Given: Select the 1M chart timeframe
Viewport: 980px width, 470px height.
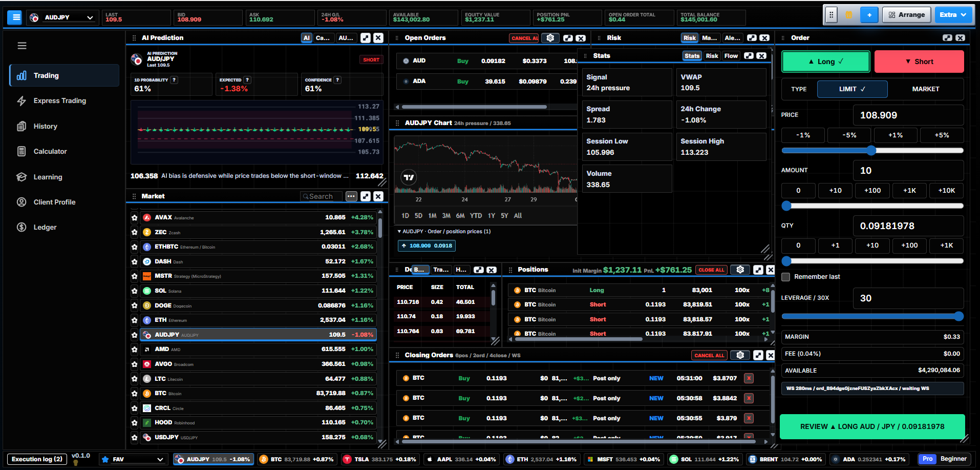Looking at the screenshot, I should 432,216.
